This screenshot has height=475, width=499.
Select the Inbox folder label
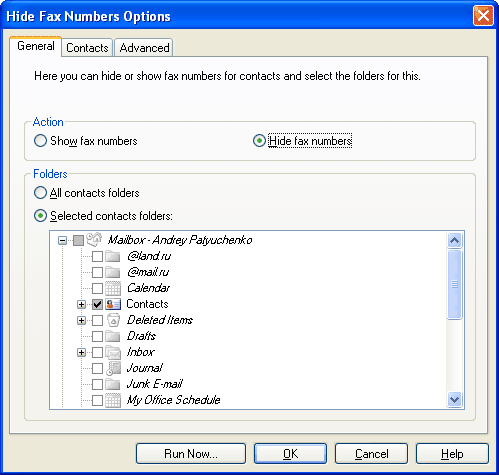point(141,352)
